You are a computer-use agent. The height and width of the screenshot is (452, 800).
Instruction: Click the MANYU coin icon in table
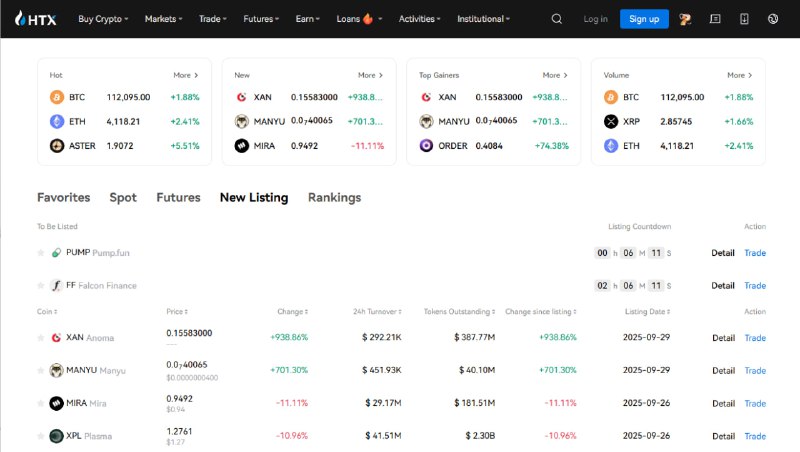tap(56, 370)
